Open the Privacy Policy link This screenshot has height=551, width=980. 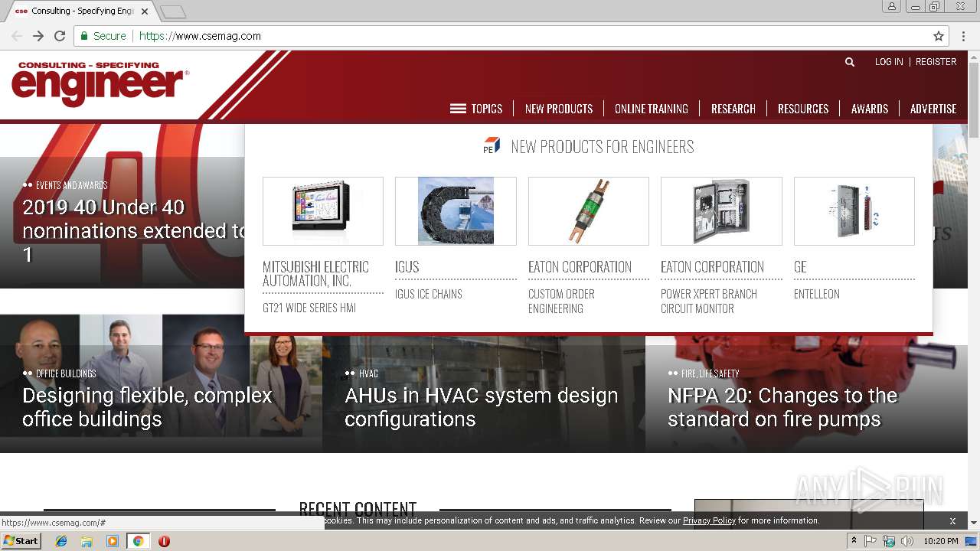point(709,520)
